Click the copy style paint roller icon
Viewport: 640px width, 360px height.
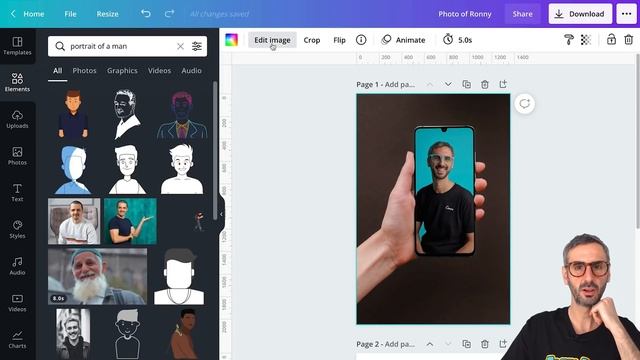569,40
